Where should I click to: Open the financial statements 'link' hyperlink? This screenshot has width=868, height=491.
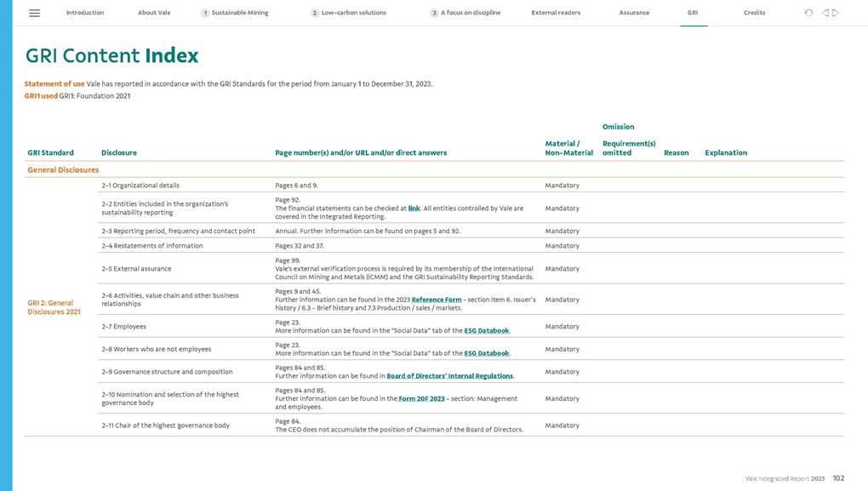pyautogui.click(x=414, y=208)
